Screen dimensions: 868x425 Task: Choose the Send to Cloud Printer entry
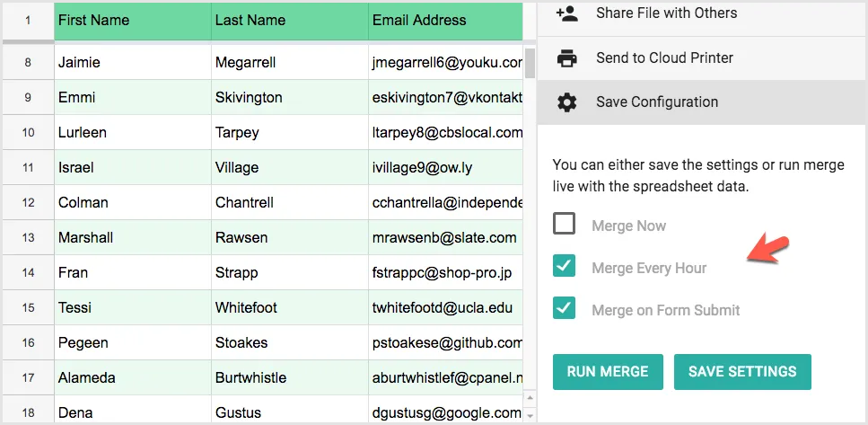pos(664,58)
